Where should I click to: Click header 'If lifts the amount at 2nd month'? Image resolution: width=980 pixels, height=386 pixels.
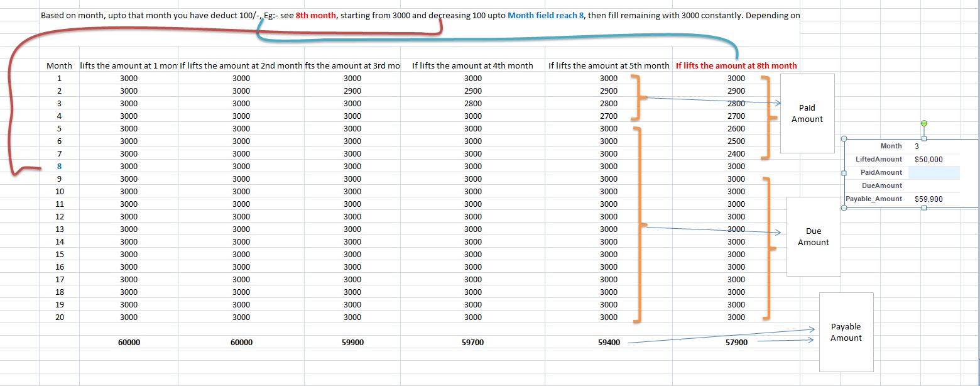click(241, 65)
